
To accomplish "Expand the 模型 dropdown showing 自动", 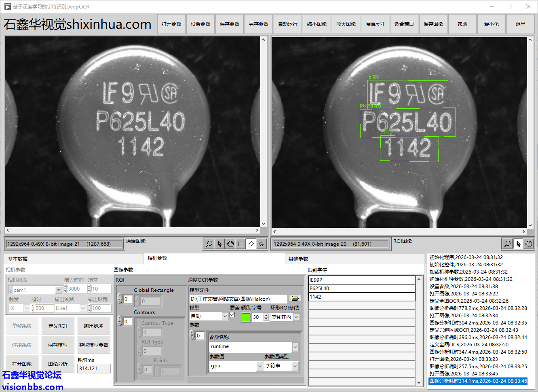I will pos(225,317).
